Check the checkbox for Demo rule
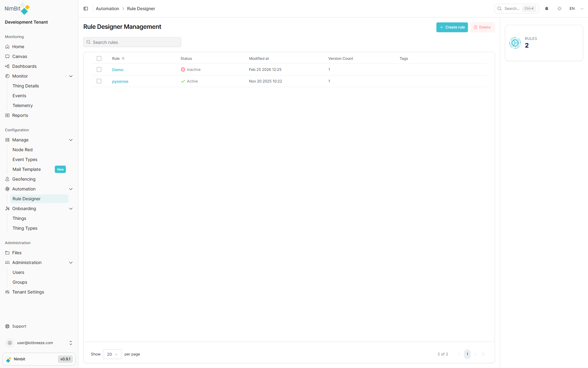 tap(99, 69)
